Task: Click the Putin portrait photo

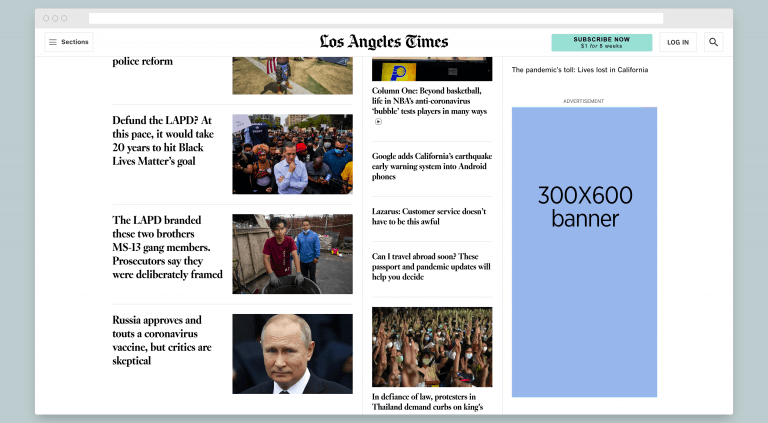Action: pyautogui.click(x=292, y=354)
